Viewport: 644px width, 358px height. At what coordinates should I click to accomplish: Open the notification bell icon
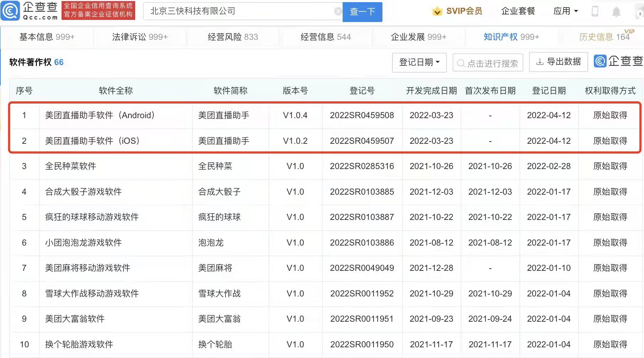click(616, 12)
